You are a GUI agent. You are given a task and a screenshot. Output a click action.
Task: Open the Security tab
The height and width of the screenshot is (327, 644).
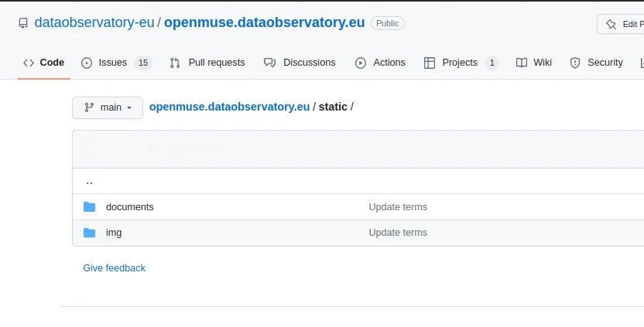click(x=596, y=63)
